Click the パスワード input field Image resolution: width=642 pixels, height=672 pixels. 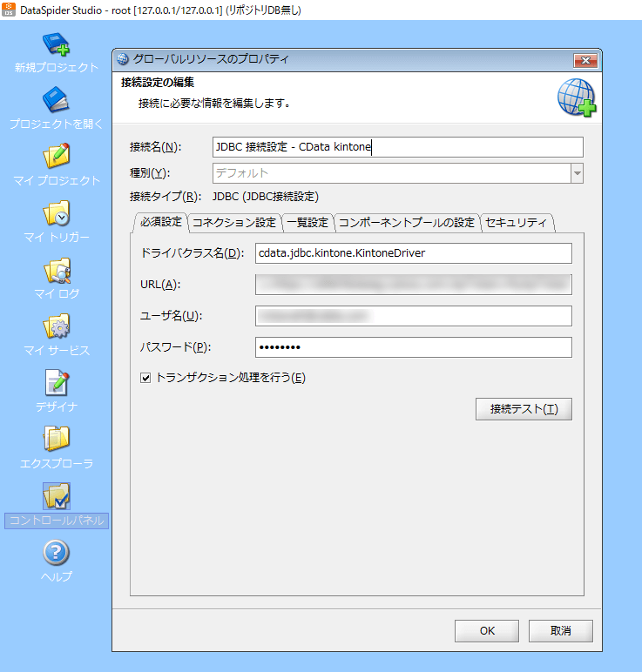click(x=414, y=347)
